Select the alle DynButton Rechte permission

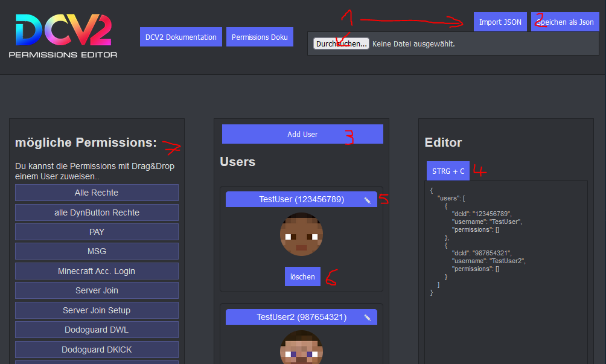pos(97,212)
